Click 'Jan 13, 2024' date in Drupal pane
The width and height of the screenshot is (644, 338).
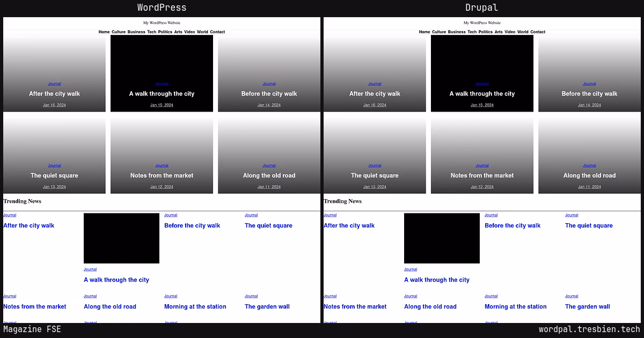point(375,187)
